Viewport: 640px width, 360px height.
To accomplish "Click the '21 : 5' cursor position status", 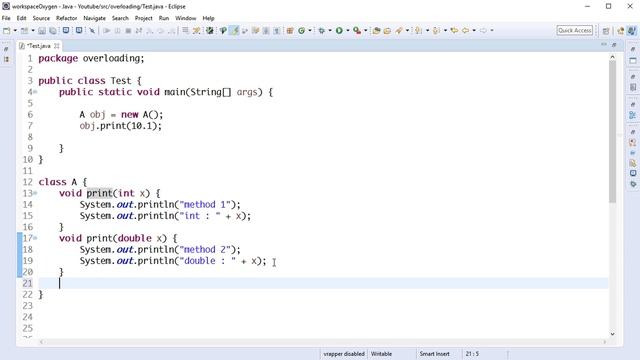I will [472, 354].
